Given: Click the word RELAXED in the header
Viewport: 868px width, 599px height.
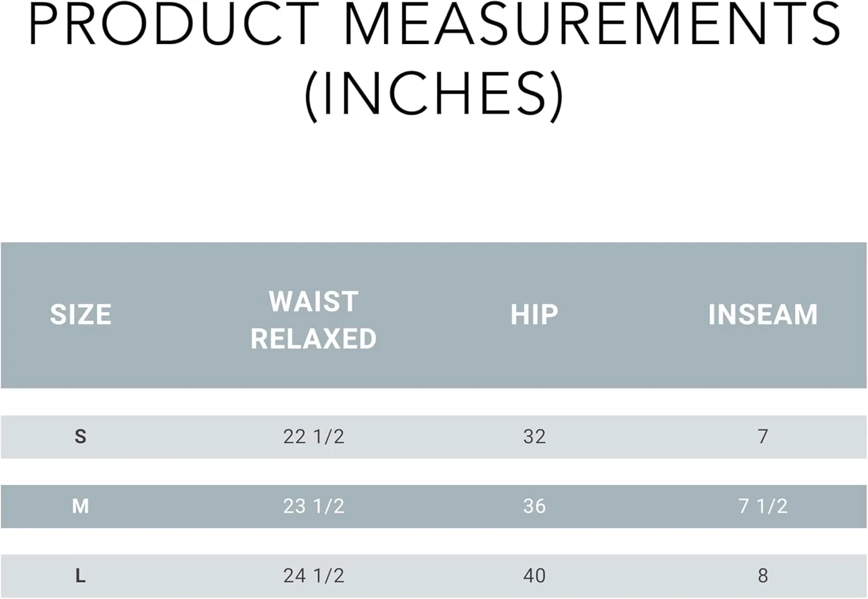Looking at the screenshot, I should coord(314,339).
